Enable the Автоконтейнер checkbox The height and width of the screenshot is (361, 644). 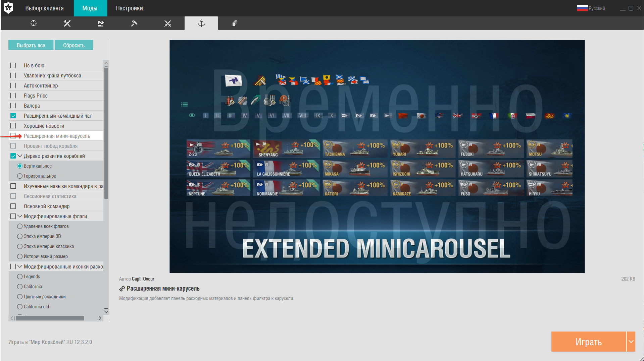pyautogui.click(x=13, y=85)
